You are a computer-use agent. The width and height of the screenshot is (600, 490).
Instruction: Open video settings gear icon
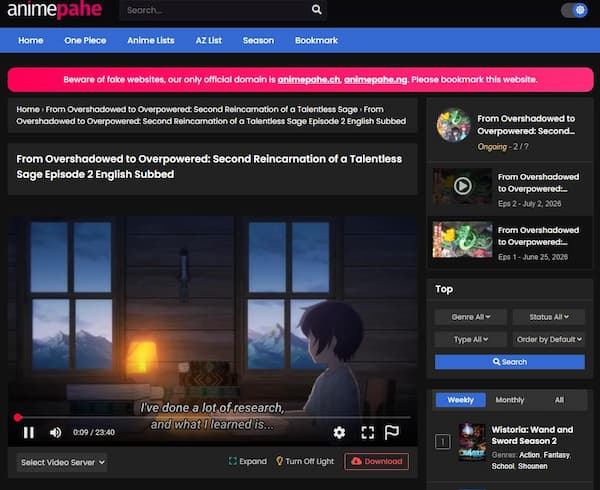[339, 432]
